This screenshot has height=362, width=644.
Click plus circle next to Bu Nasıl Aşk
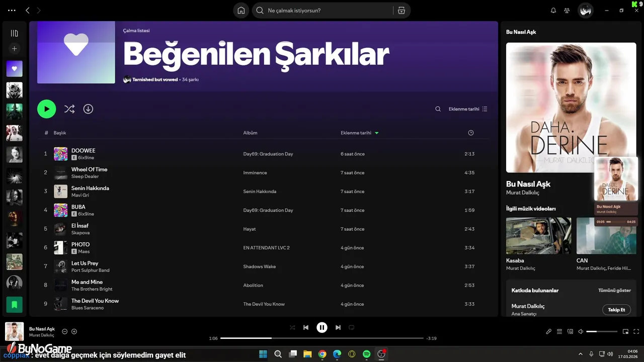coord(74,331)
